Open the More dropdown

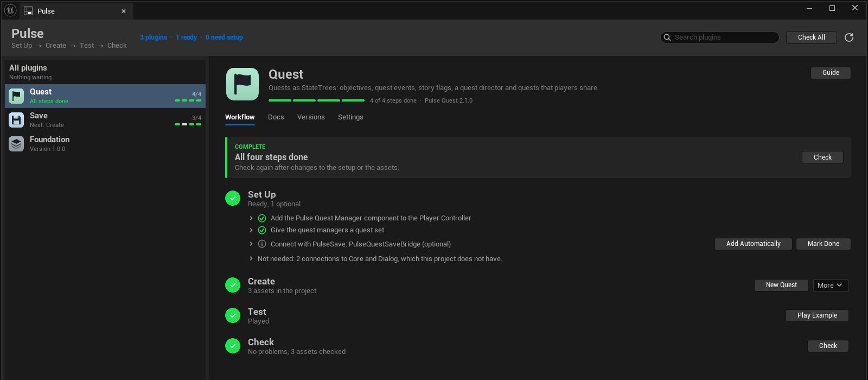point(831,285)
